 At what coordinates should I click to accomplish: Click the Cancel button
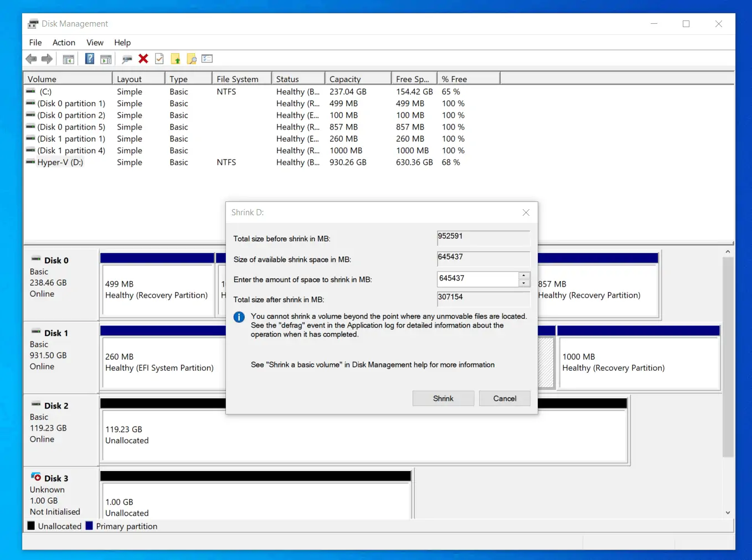coord(504,398)
